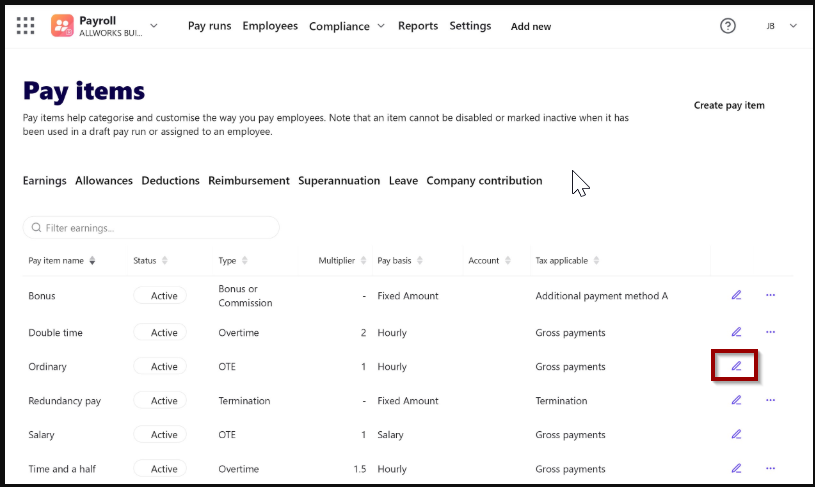Open more options for Bonus row
Screen dimensions: 815x487
[x=770, y=295]
